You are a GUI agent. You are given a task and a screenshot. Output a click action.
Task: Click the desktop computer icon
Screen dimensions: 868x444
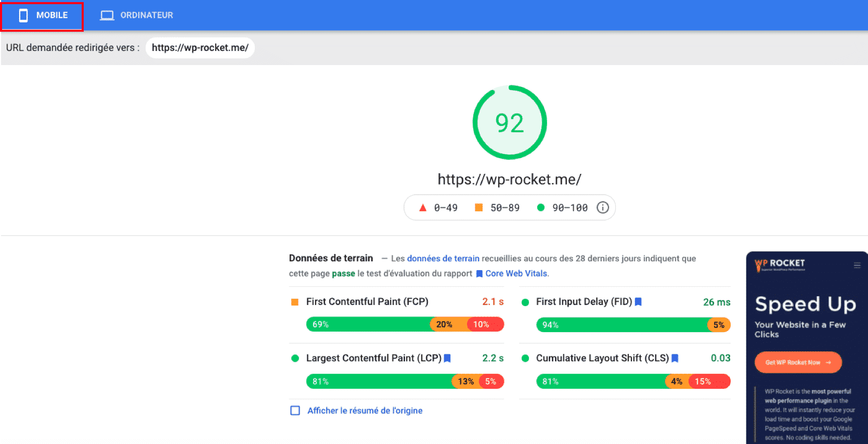(107, 16)
